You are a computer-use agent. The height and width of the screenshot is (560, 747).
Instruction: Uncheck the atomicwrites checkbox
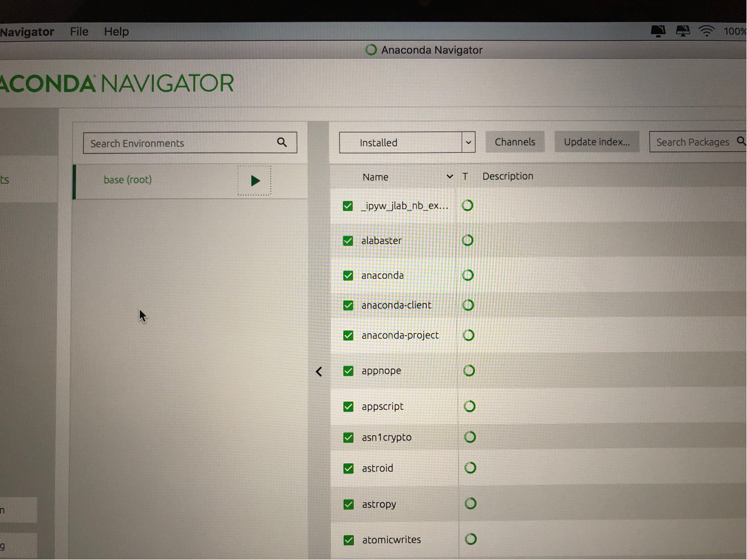[349, 540]
